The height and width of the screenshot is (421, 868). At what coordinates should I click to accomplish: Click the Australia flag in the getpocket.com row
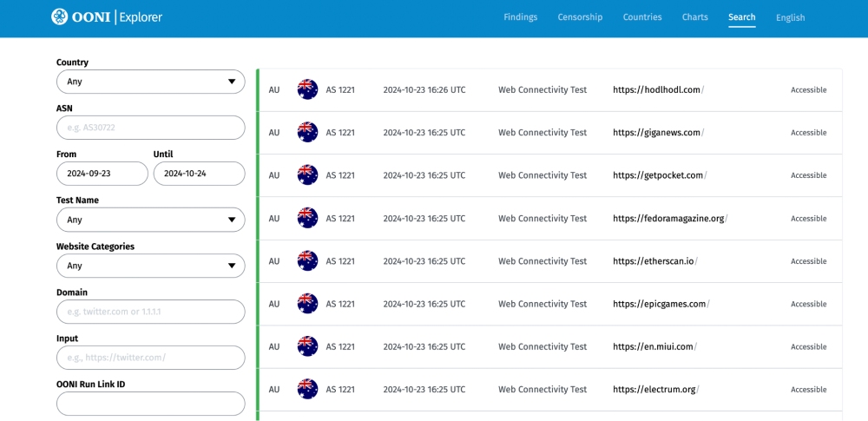307,175
